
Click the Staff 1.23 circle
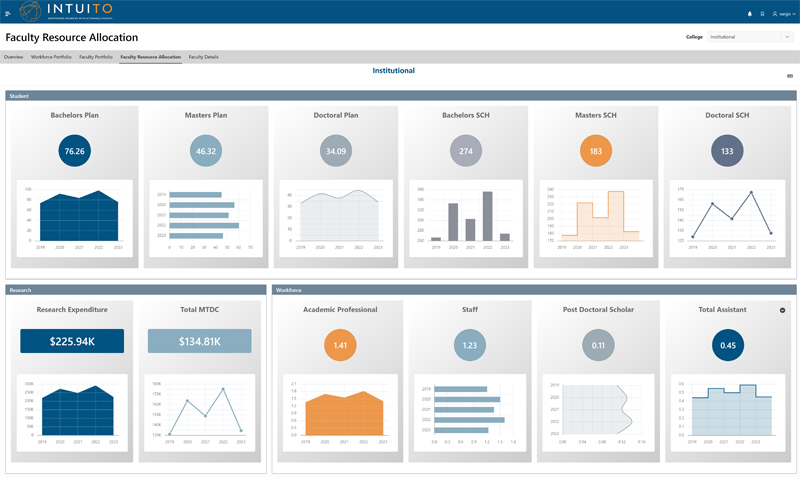[x=470, y=345]
